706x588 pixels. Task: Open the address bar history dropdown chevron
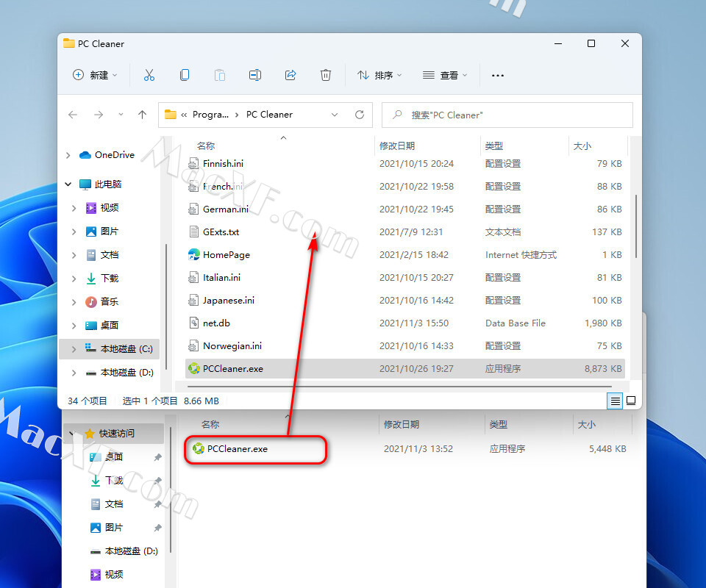335,115
